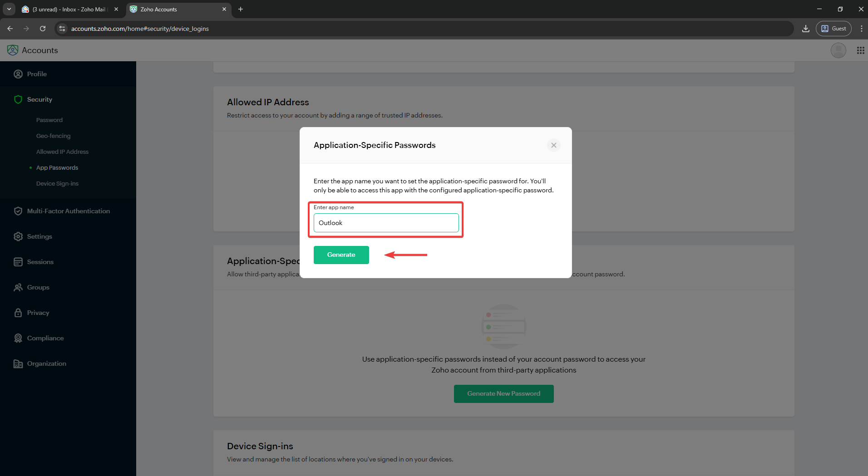Screen dimensions: 868x476
Task: Click the Profile icon in sidebar
Action: pyautogui.click(x=18, y=74)
